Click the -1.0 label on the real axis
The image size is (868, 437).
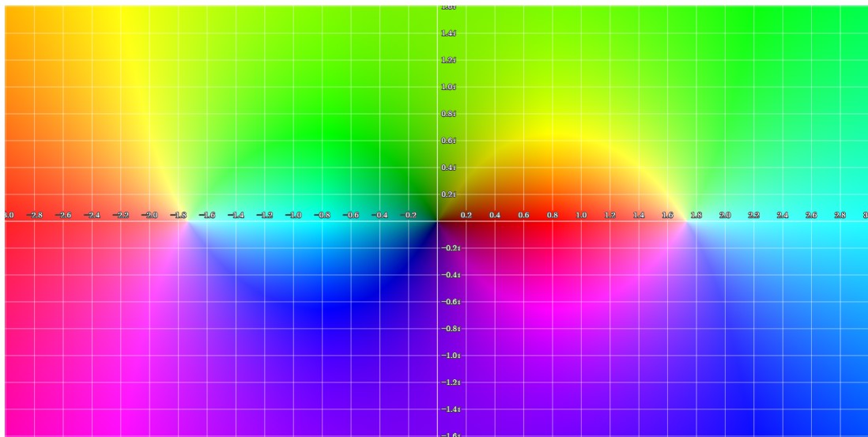coord(294,215)
